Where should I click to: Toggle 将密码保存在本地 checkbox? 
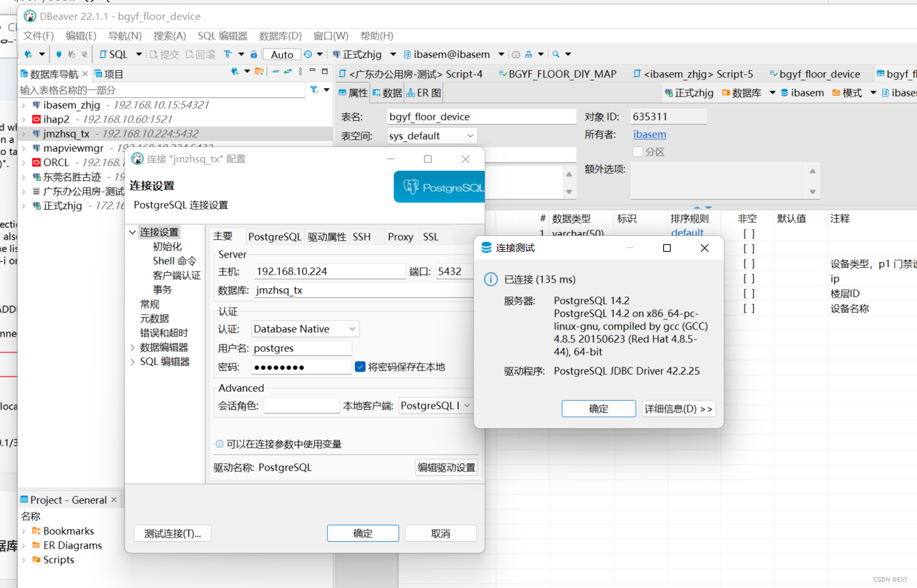point(360,366)
